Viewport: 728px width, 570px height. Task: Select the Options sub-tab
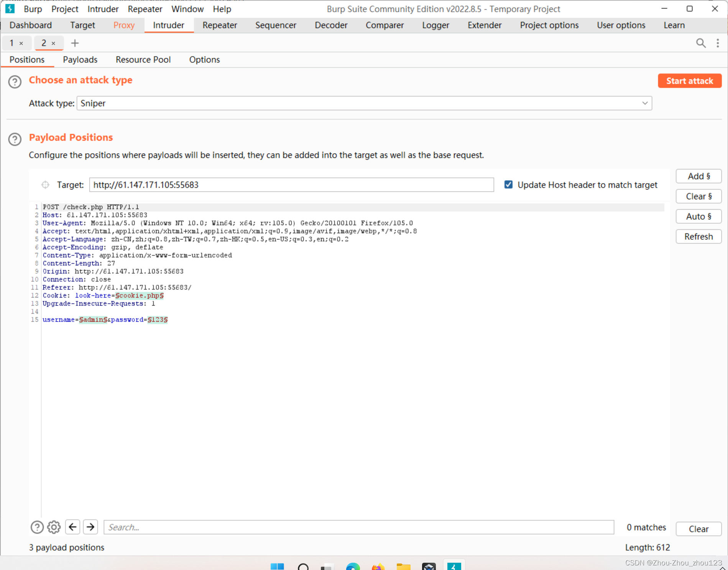tap(204, 60)
